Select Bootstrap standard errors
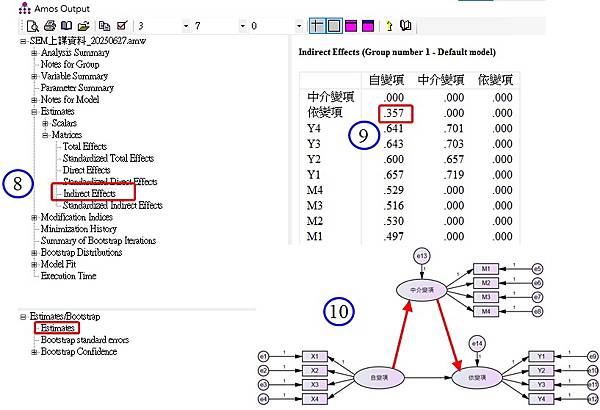 (85, 340)
